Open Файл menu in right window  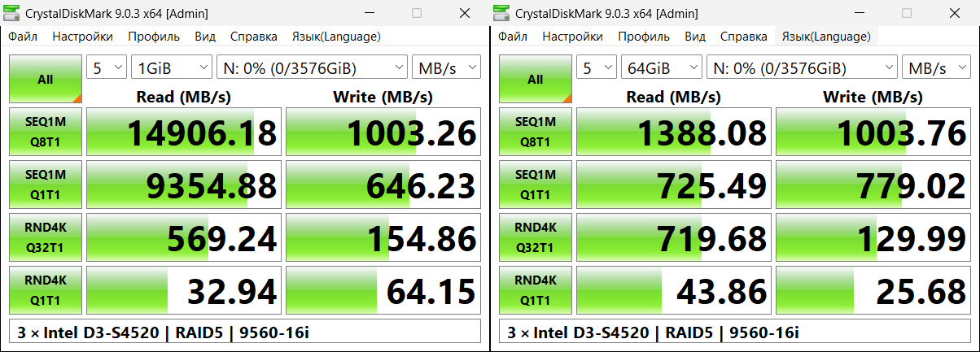(513, 37)
